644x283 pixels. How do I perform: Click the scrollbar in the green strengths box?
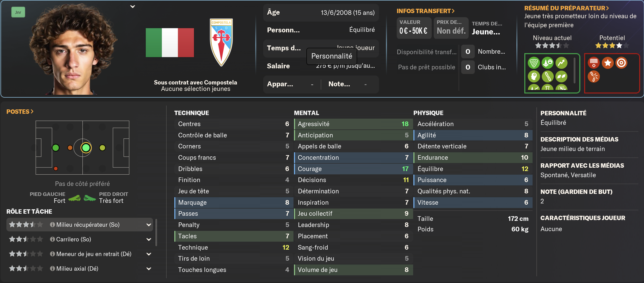(x=574, y=70)
